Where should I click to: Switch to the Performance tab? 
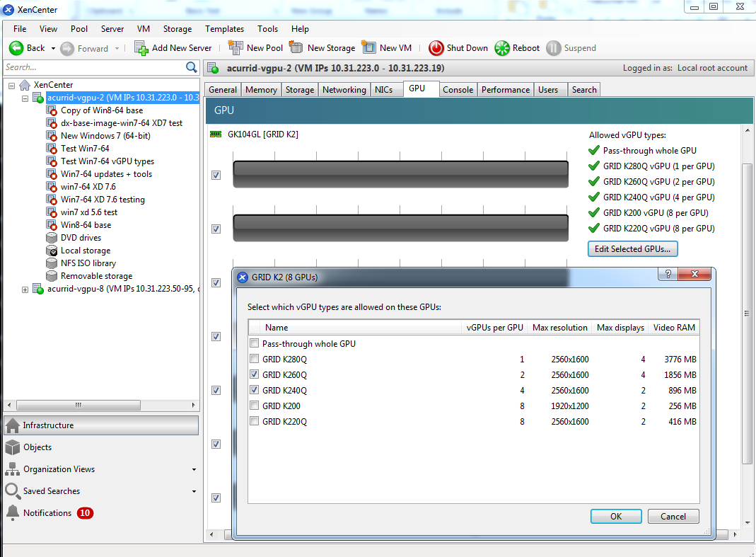pyautogui.click(x=505, y=89)
